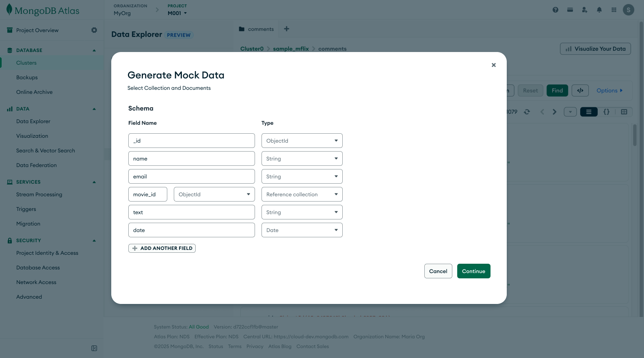Screen dimensions: 644x358
Task: Go to next page of documents
Action: [555, 112]
